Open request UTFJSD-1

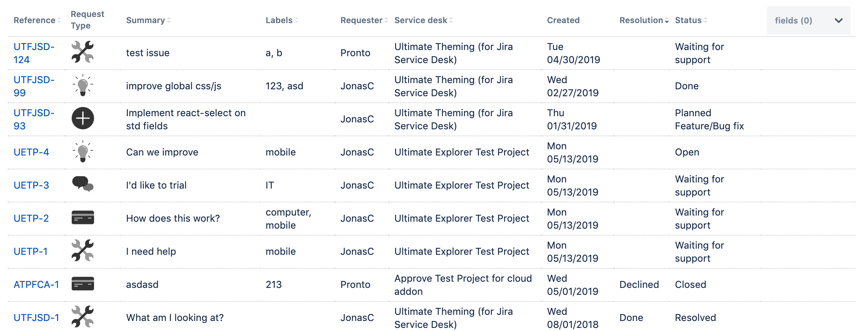36,318
